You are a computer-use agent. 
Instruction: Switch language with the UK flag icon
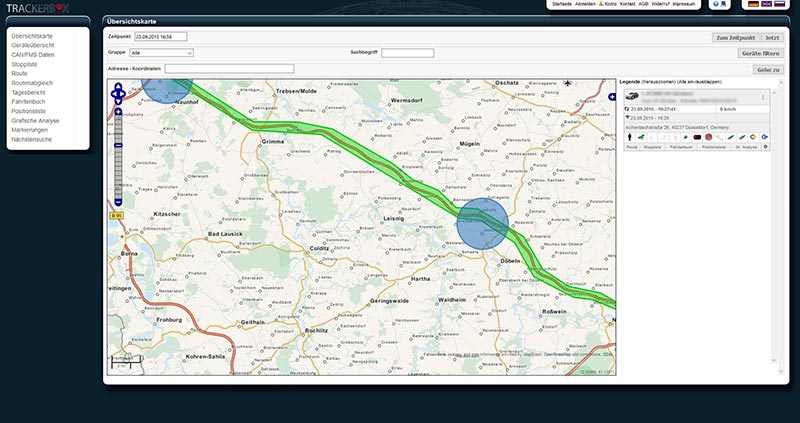point(766,4)
